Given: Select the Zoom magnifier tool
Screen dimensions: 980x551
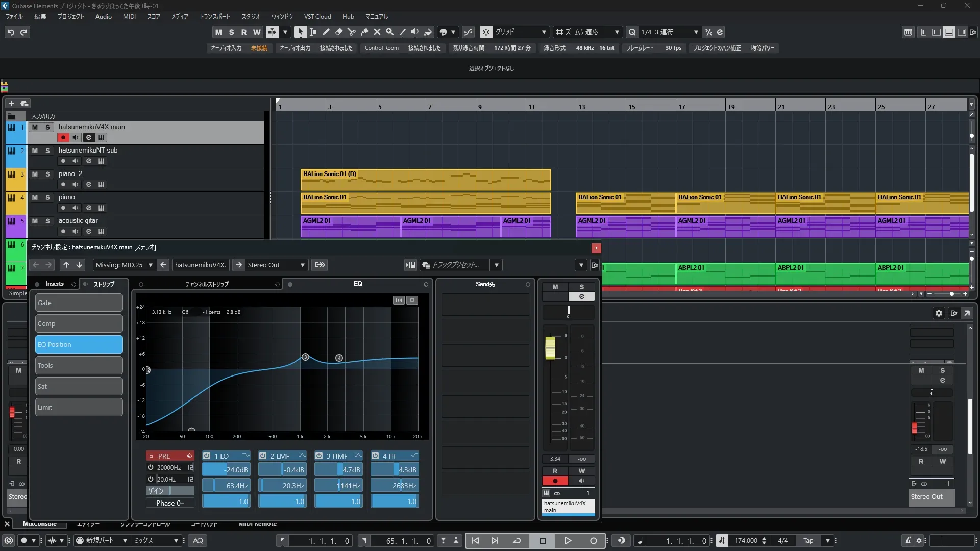Looking at the screenshot, I should point(389,32).
